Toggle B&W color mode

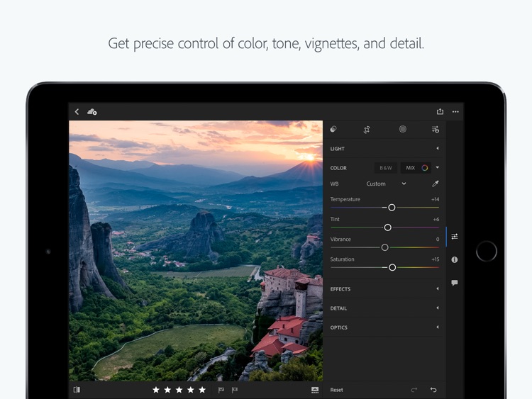tap(386, 168)
